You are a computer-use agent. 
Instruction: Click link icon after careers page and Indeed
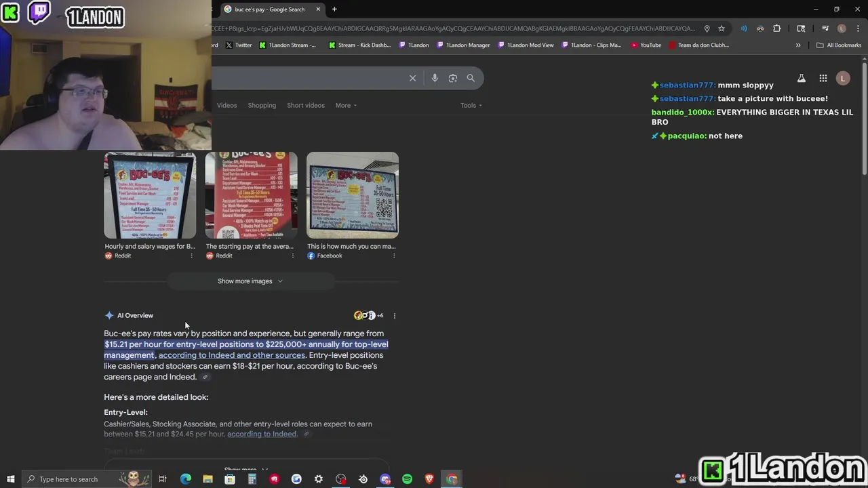click(205, 378)
